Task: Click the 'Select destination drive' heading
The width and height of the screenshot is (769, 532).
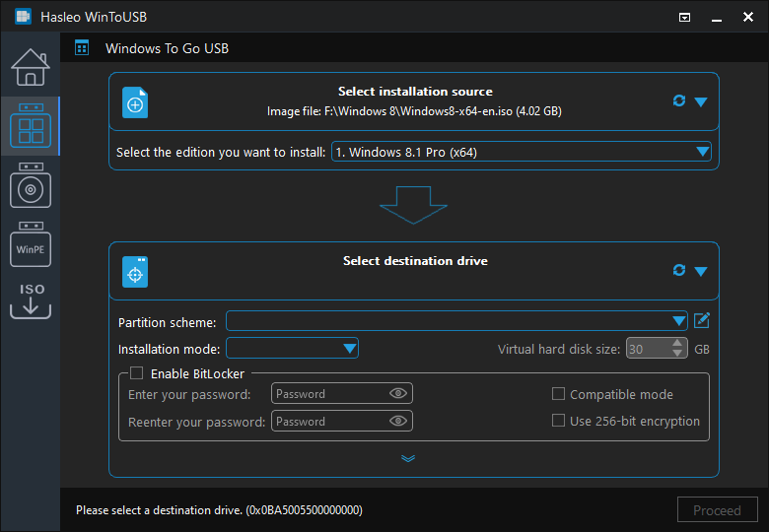Action: coord(415,261)
